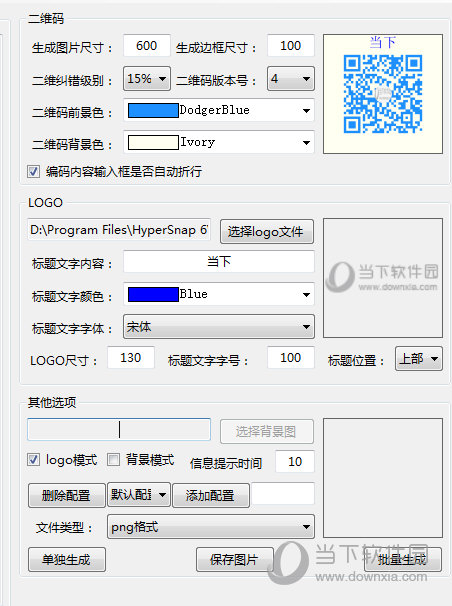Open the 二维码版本号 dropdown showing 4
This screenshot has height=606, width=452.
coord(291,78)
